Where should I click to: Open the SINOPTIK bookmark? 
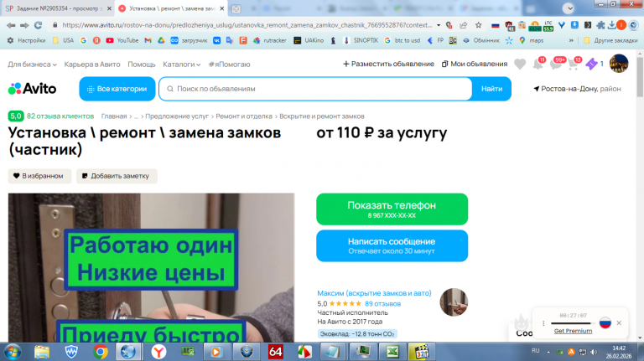[361, 40]
